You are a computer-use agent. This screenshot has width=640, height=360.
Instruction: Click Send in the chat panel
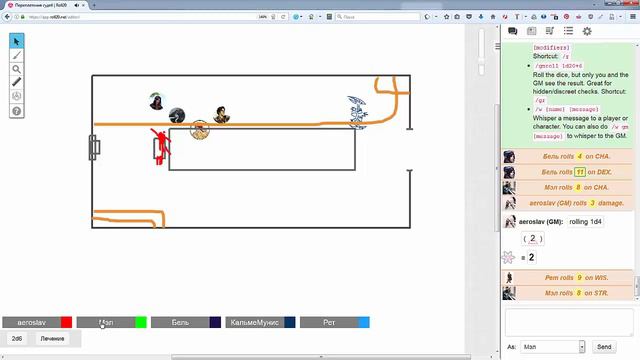(x=604, y=347)
